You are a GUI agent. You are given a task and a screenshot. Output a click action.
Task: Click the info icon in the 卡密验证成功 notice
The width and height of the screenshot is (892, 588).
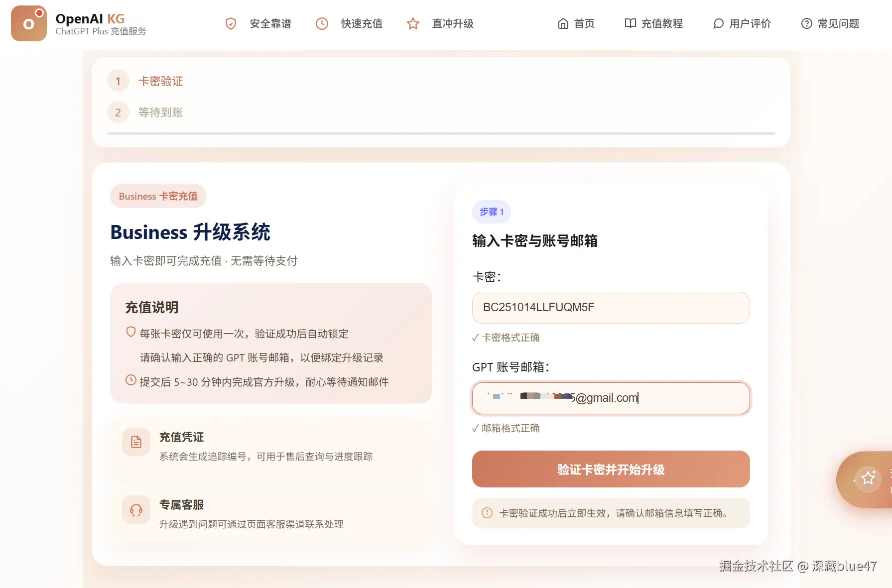point(487,513)
